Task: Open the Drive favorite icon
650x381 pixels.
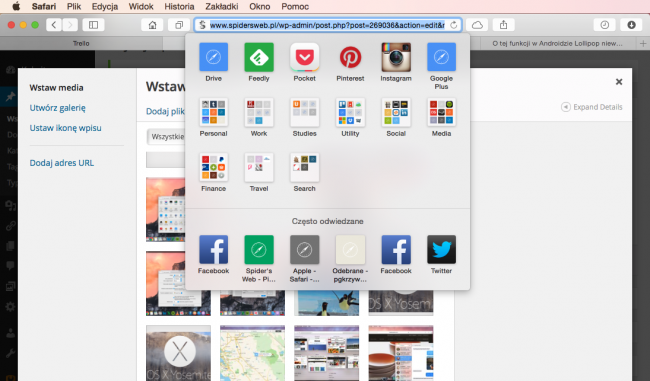Action: point(213,57)
